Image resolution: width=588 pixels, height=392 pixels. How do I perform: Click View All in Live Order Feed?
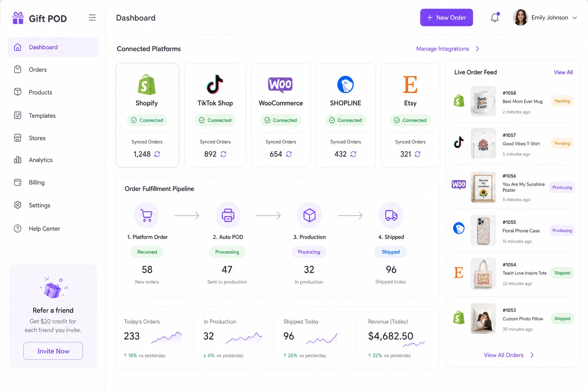[x=563, y=72]
